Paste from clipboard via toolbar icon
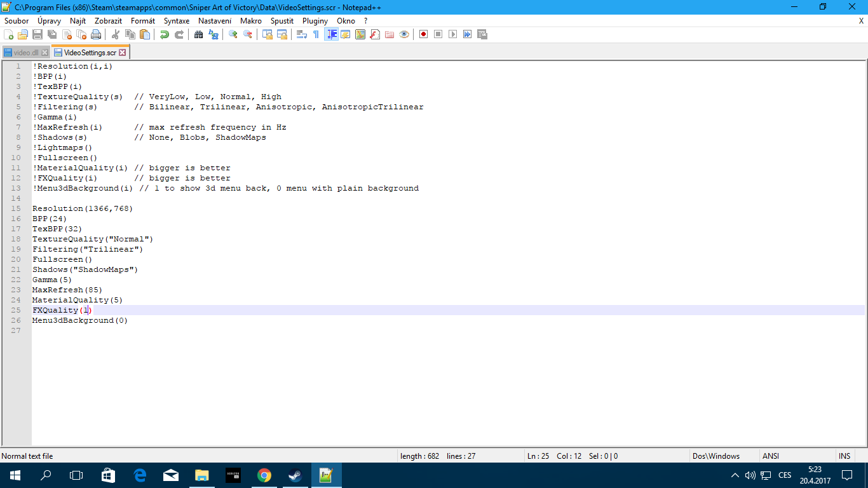The width and height of the screenshot is (868, 488). click(x=145, y=34)
